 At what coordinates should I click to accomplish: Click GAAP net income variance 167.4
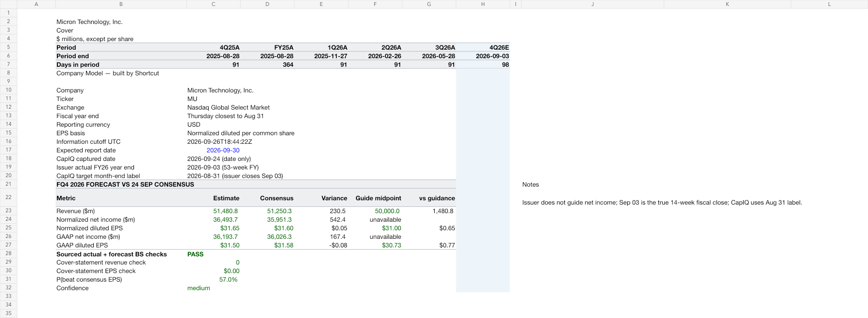coord(338,237)
